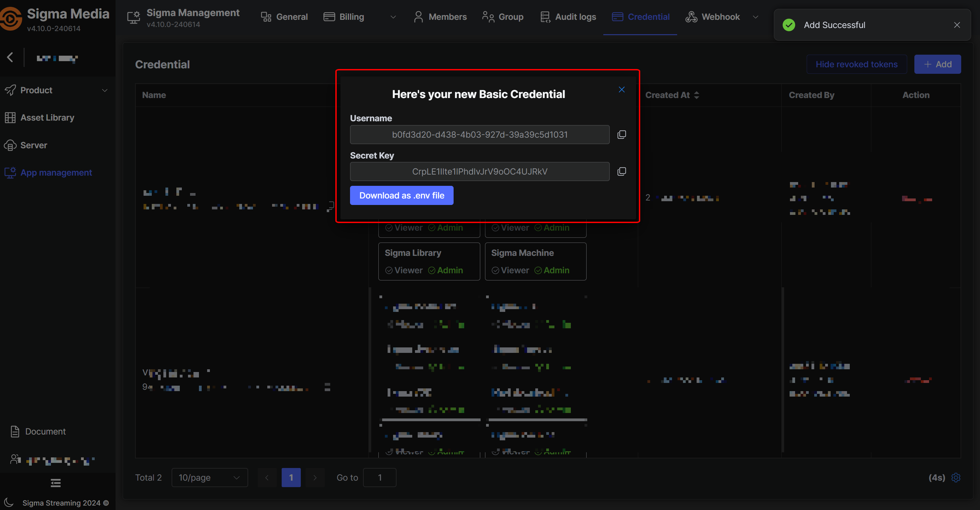This screenshot has width=980, height=510.
Task: Toggle Admin role for Sigma Library
Action: tap(445, 271)
